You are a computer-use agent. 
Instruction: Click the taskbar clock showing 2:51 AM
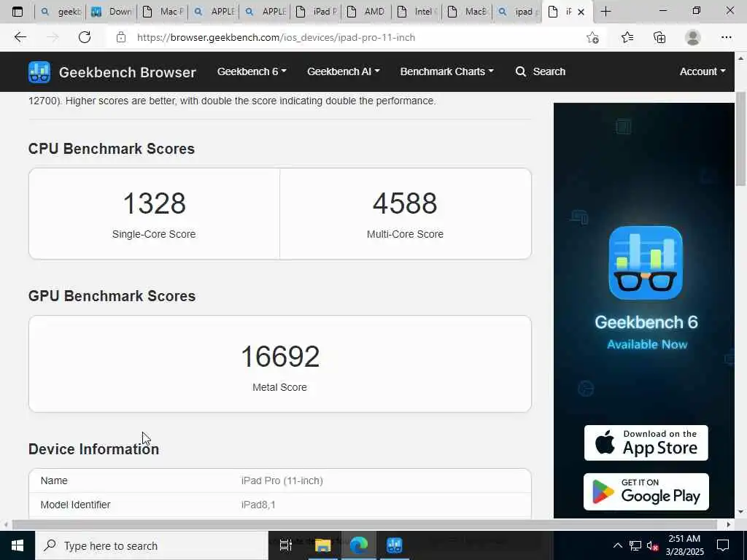(684, 545)
